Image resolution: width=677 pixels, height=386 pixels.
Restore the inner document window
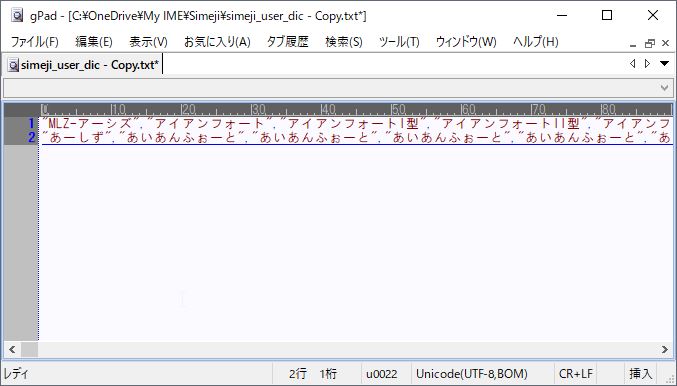coord(649,44)
